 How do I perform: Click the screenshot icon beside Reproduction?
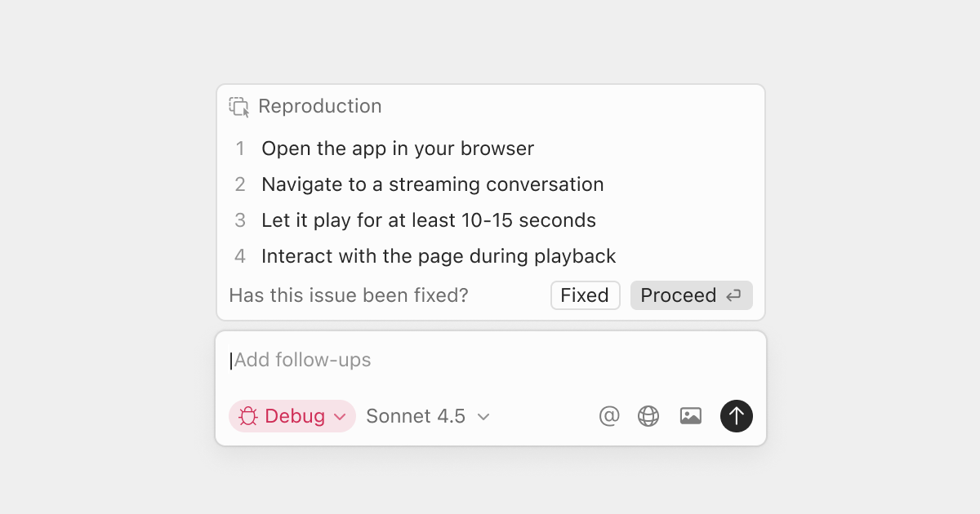click(x=238, y=106)
